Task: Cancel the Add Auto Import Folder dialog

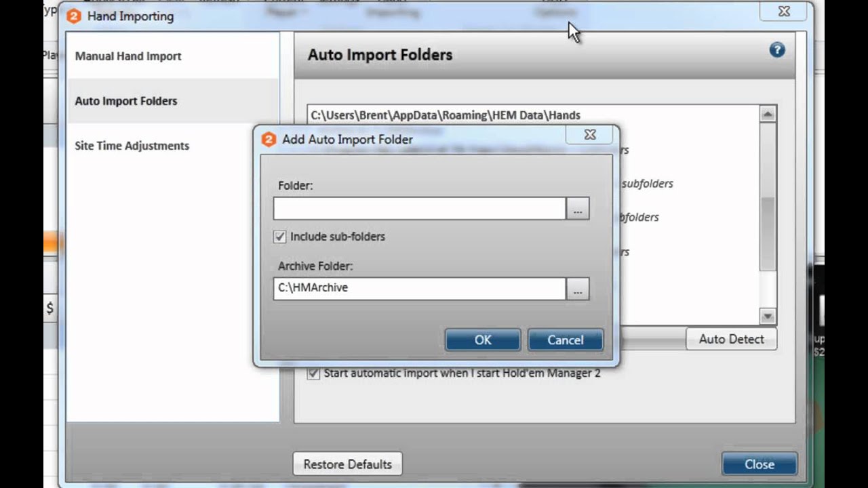Action: (x=566, y=340)
